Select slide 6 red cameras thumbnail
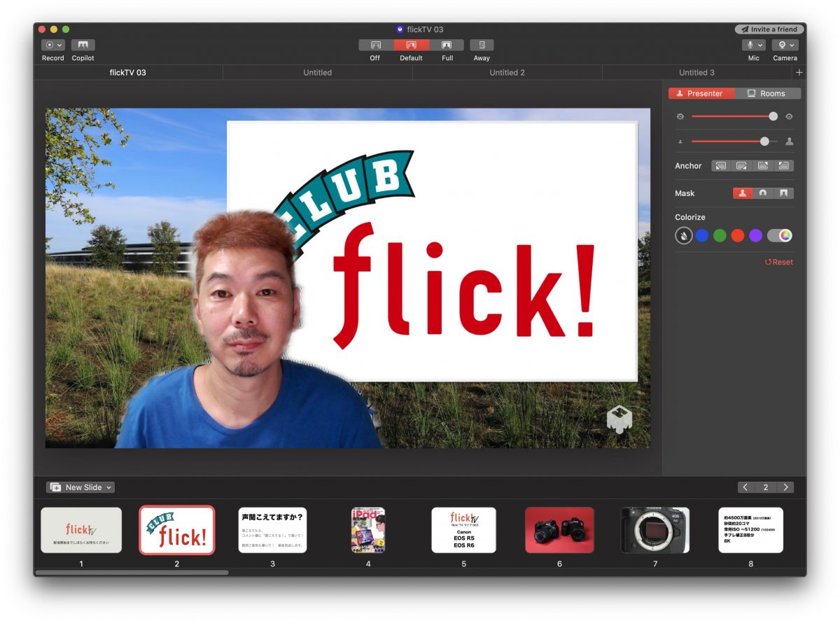This screenshot has height=621, width=840. tap(559, 530)
